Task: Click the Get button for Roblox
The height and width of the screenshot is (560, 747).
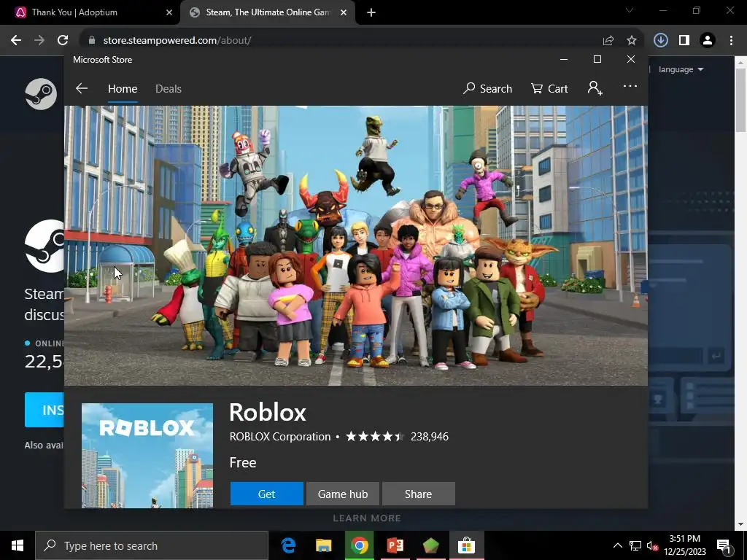Action: (267, 494)
